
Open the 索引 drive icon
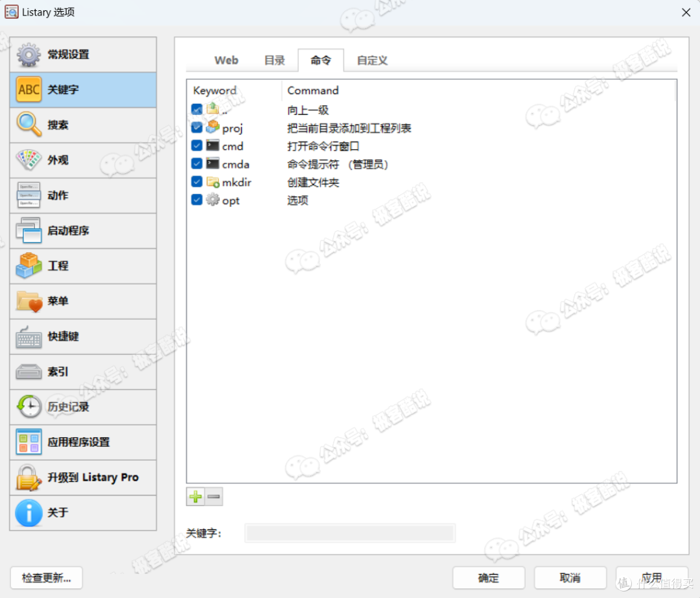(x=29, y=372)
